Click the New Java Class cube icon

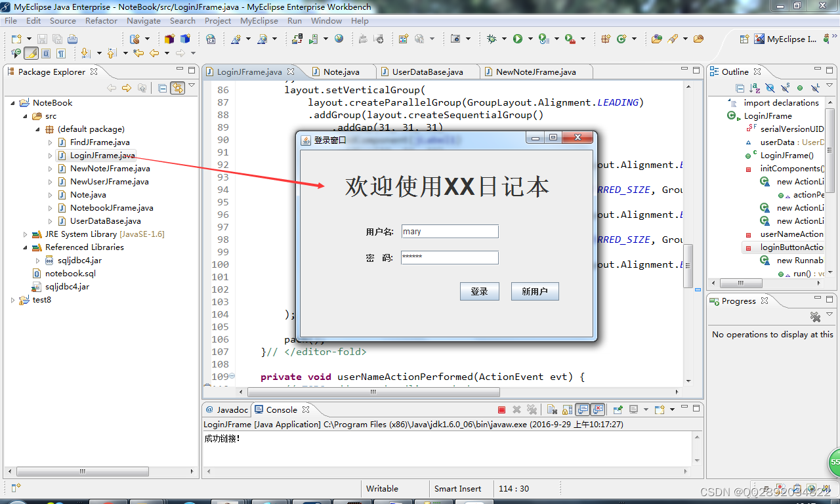pyautogui.click(x=168, y=39)
